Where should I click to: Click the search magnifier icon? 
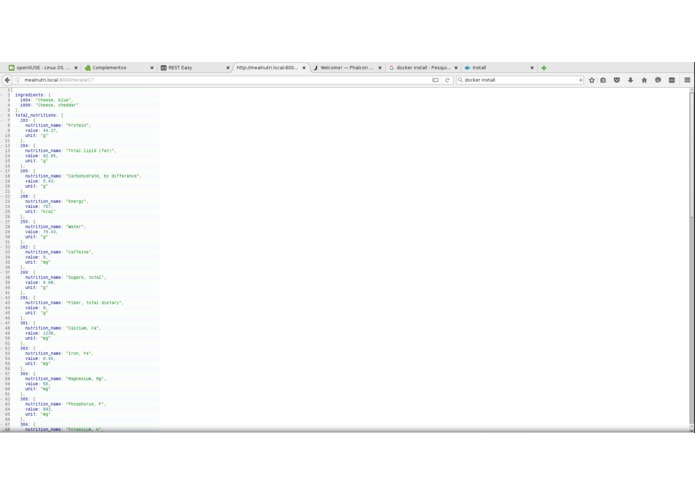coord(460,80)
